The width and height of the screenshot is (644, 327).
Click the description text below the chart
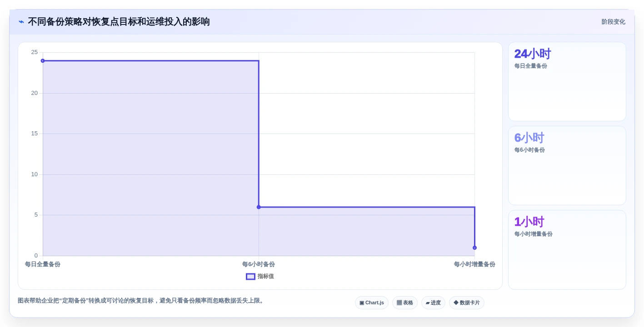tap(142, 301)
